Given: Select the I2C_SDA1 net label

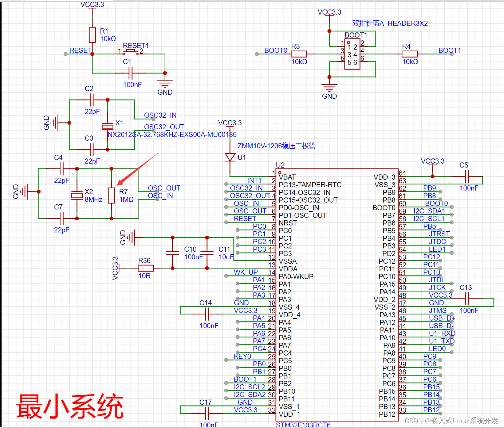Looking at the screenshot, I should click(429, 211).
